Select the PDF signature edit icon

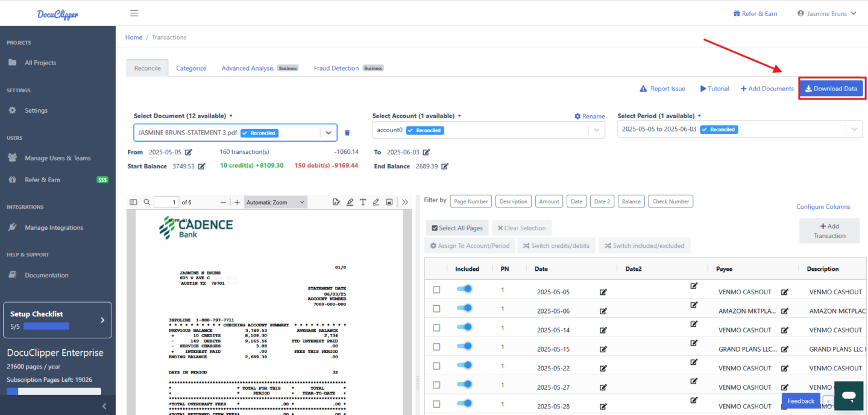click(336, 202)
